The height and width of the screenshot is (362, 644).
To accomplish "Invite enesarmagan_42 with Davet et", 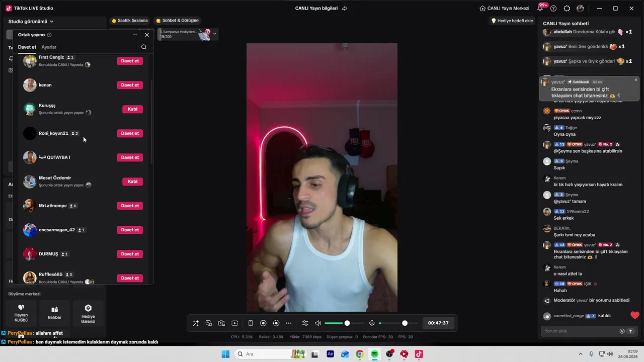I will [x=130, y=230].
